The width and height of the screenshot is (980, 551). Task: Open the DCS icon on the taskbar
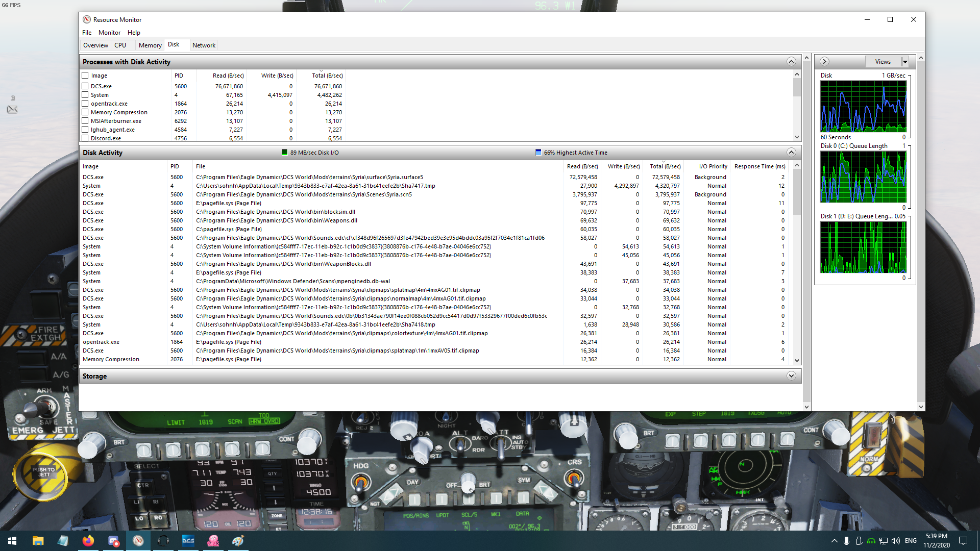pyautogui.click(x=188, y=541)
